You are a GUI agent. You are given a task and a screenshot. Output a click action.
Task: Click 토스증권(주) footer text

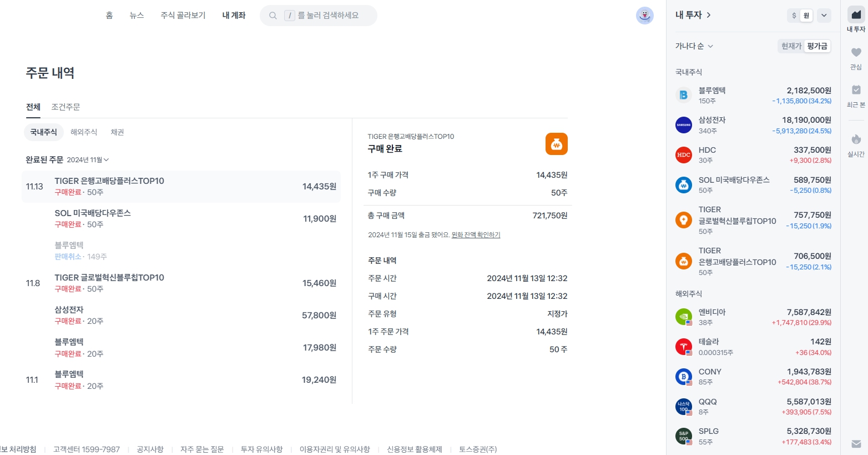(x=478, y=449)
